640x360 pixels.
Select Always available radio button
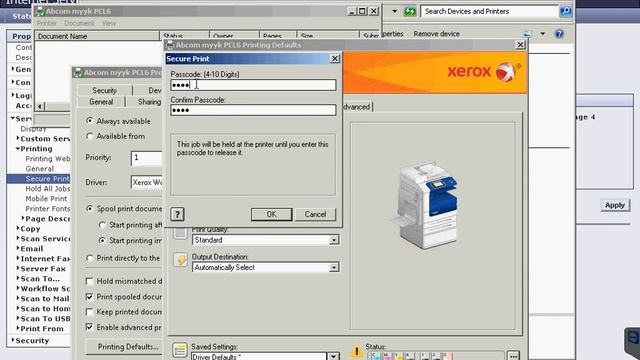[89, 121]
